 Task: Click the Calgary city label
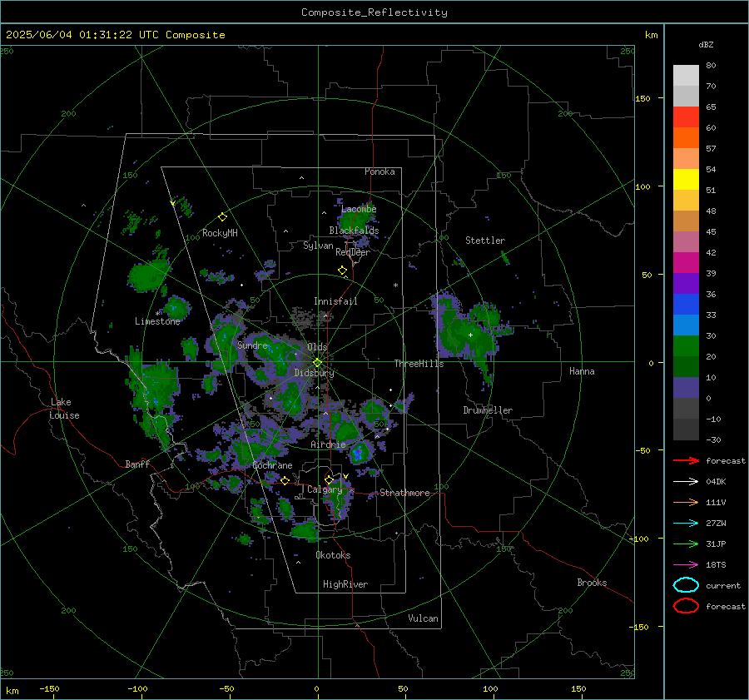pos(325,489)
